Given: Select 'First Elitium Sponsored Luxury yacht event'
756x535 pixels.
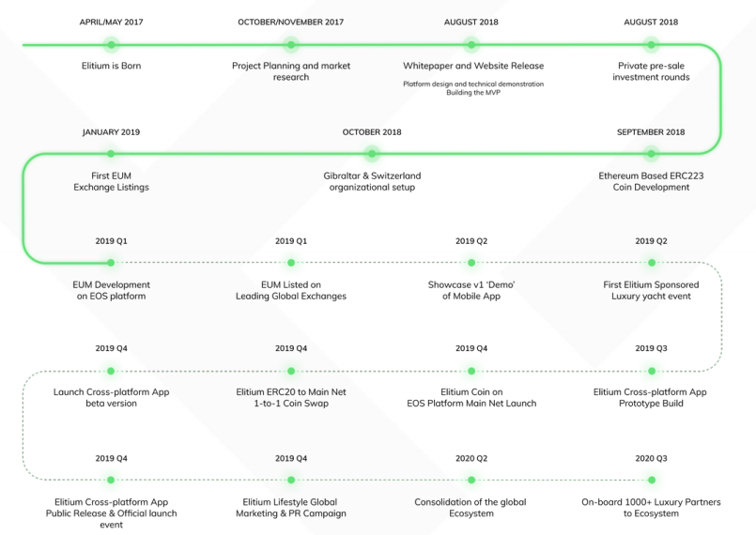Looking at the screenshot, I should pyautogui.click(x=650, y=290).
